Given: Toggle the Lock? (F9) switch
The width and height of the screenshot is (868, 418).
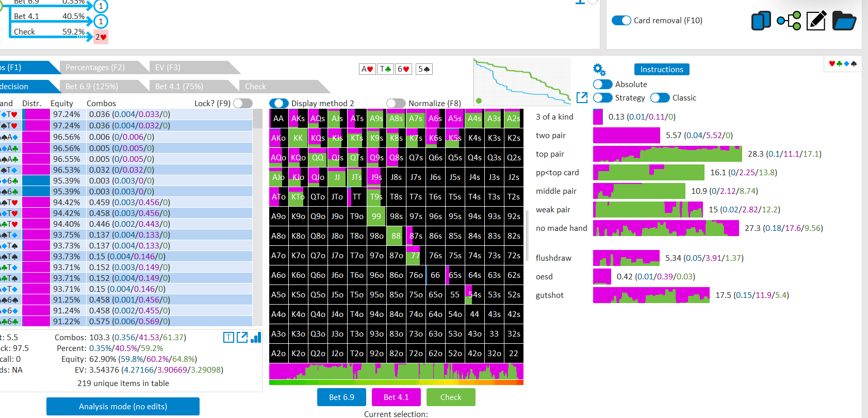Looking at the screenshot, I should click(242, 103).
